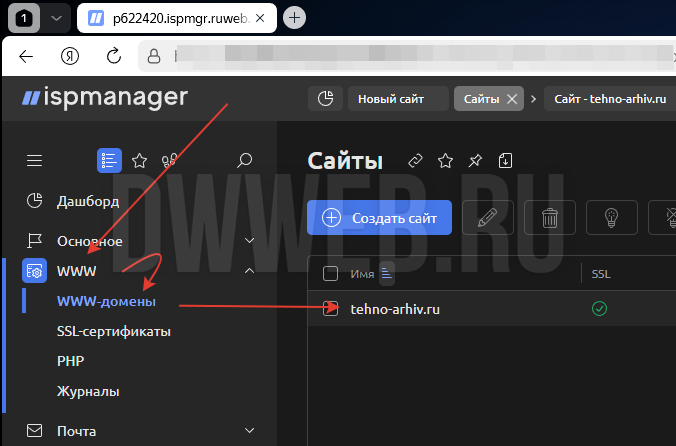Click the SSL green check for tehno-arhiv.ru
This screenshot has width=676, height=446.
pyautogui.click(x=599, y=309)
